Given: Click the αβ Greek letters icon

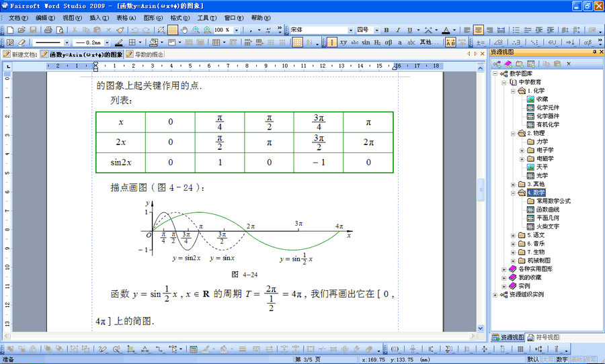Looking at the screenshot, I should coord(389,42).
